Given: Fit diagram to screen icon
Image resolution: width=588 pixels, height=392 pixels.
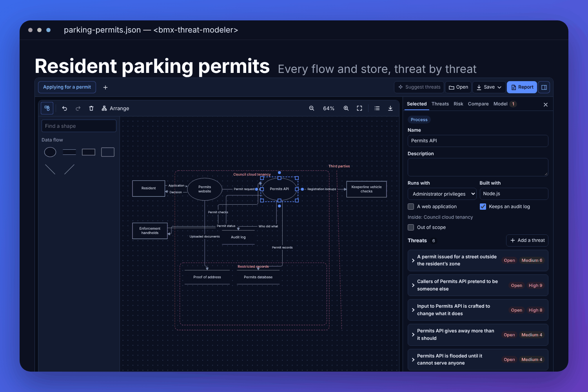Looking at the screenshot, I should pos(359,109).
